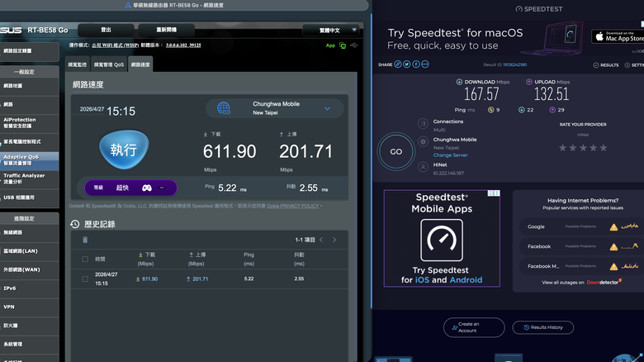Log out with the 登出 button
The image size is (644, 362).
coord(106,30)
